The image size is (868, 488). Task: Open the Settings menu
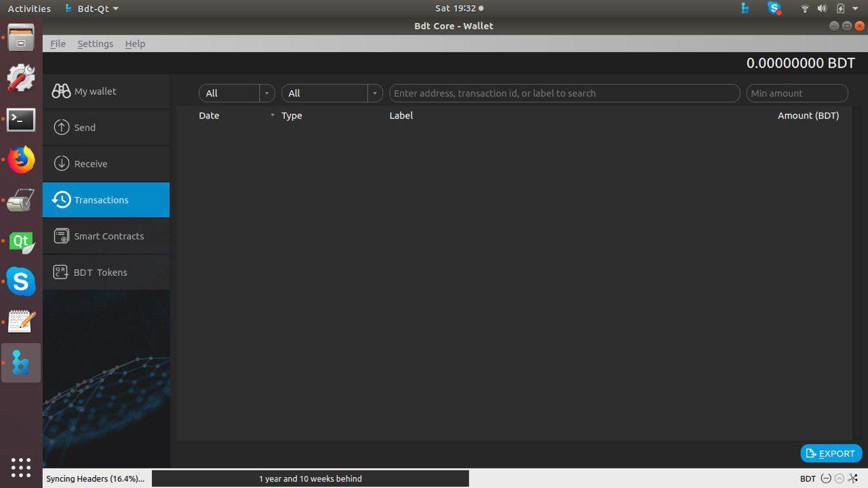[95, 43]
